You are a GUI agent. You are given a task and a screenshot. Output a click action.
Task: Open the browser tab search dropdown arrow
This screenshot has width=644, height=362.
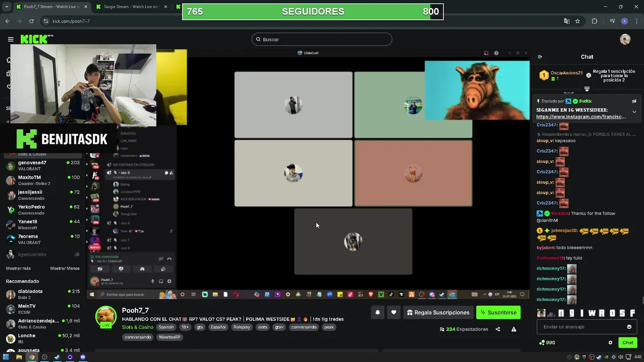[6, 7]
